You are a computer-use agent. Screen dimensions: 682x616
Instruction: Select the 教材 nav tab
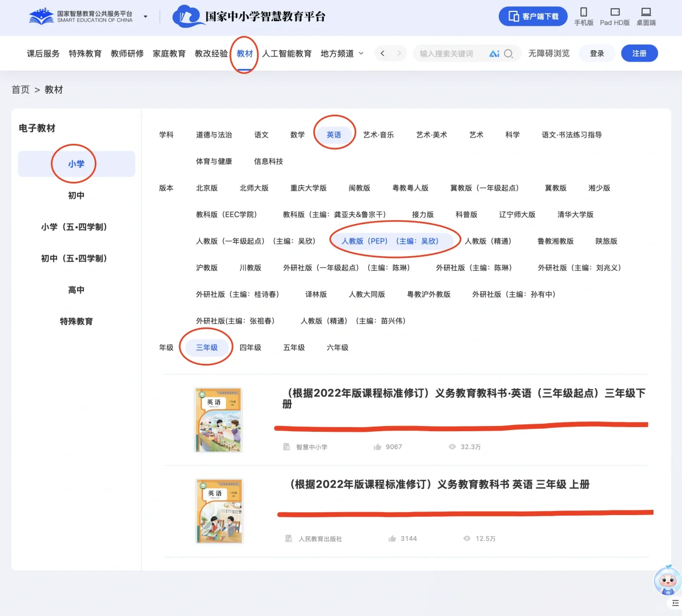(244, 54)
